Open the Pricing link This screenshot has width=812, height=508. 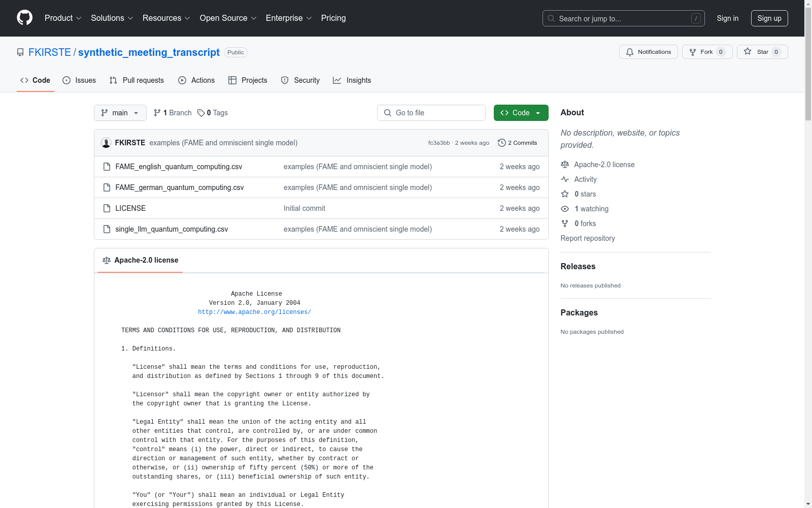[333, 18]
